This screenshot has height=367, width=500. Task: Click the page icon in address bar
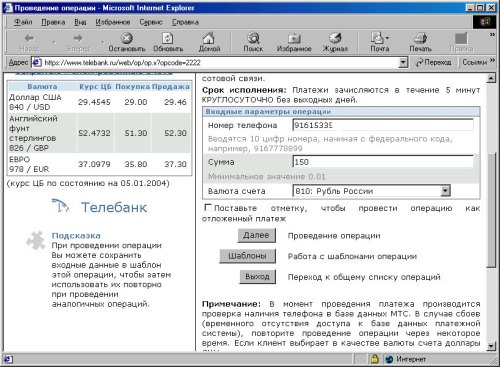pos(37,62)
